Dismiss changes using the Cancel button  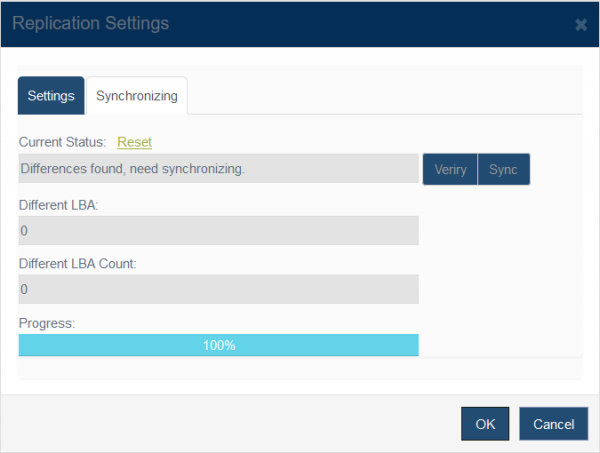click(554, 424)
